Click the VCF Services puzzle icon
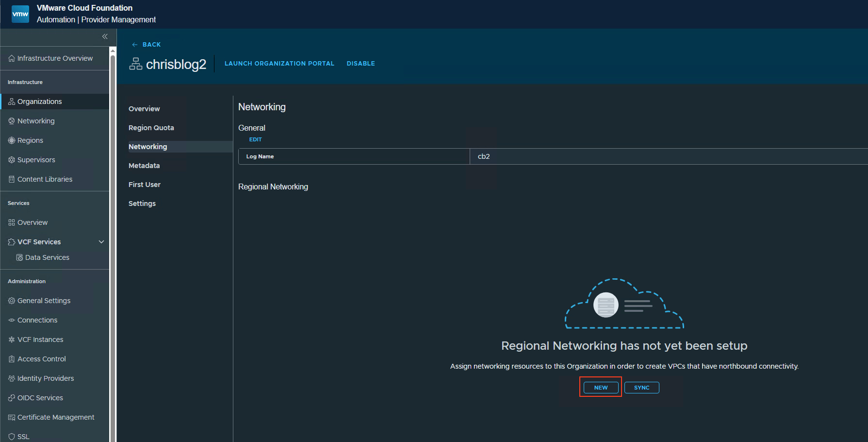Viewport: 868px width, 442px height. [x=12, y=242]
